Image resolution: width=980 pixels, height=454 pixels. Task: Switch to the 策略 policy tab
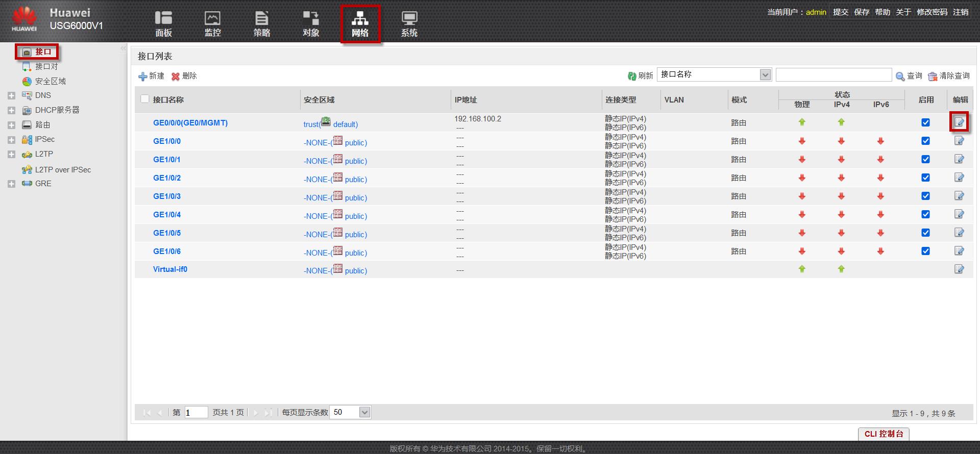pyautogui.click(x=261, y=24)
